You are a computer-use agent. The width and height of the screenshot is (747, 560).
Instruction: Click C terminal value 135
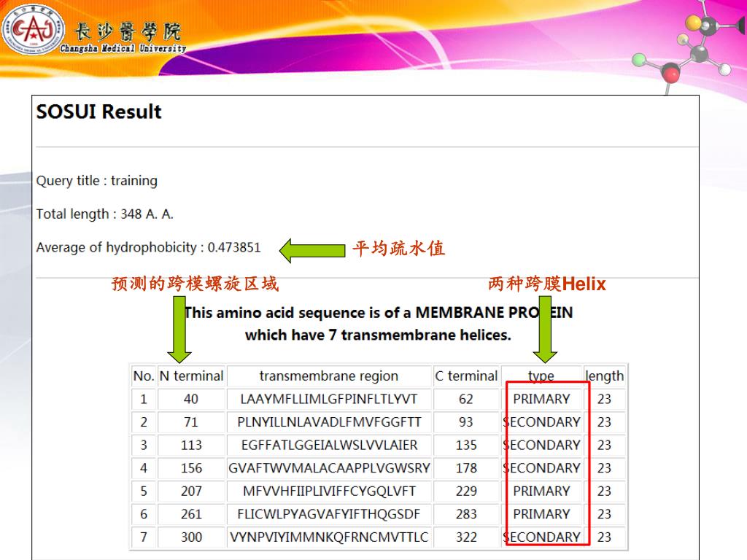point(466,446)
